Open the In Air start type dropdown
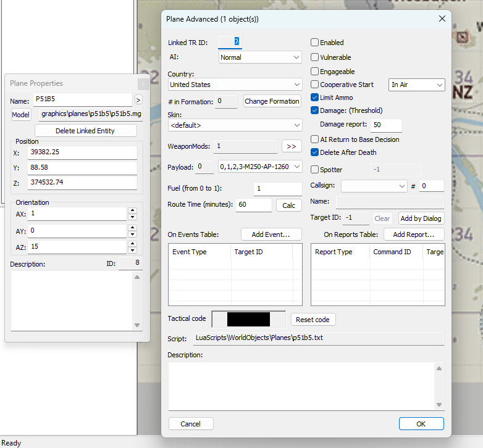The height and width of the screenshot is (448, 483). point(417,85)
